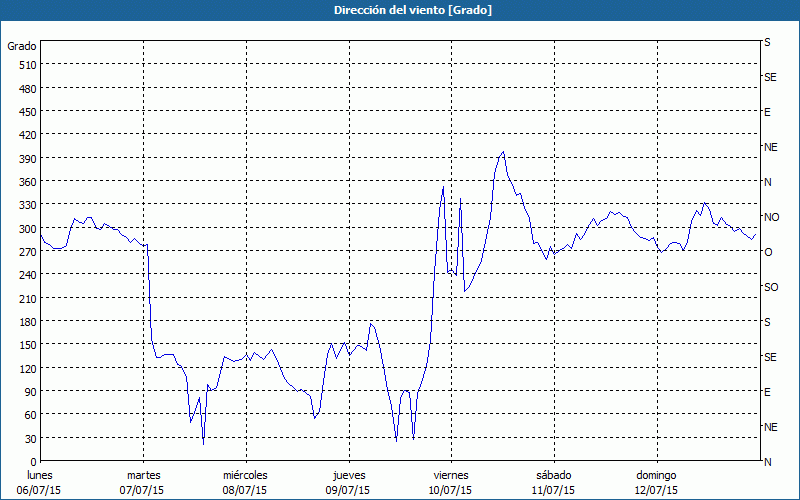Click the "SO" compass label on right axis
The height and width of the screenshot is (500, 800).
tap(770, 287)
